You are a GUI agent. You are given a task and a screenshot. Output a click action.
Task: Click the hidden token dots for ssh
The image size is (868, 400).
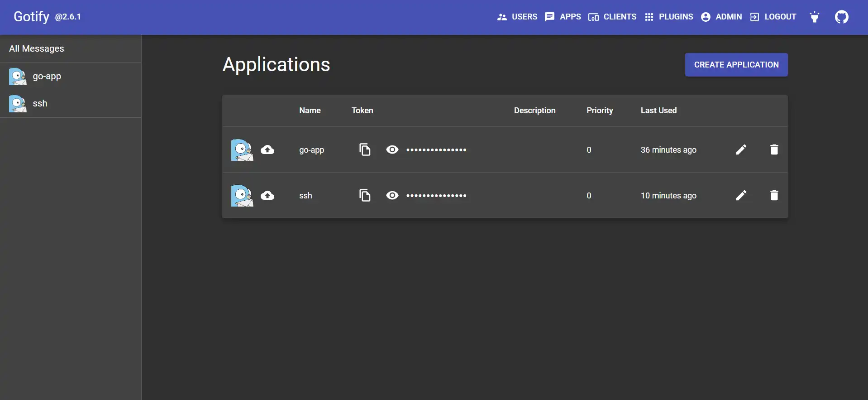[436, 196]
